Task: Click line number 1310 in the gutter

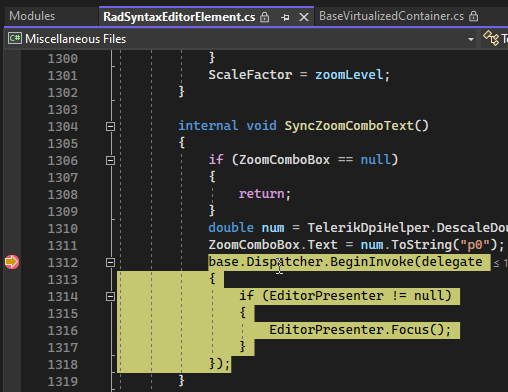Action: click(63, 229)
